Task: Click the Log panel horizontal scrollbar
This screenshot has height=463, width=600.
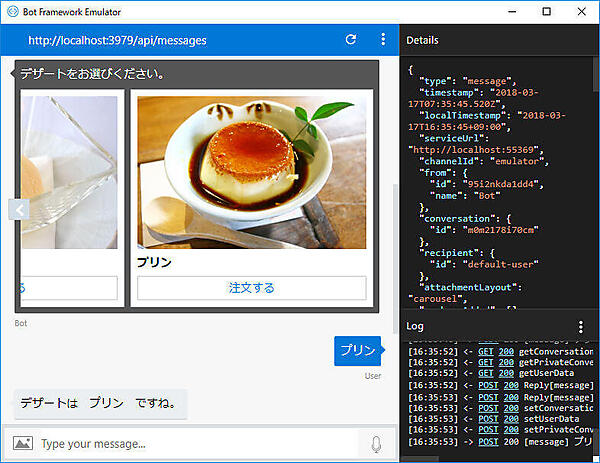Action: [x=420, y=459]
